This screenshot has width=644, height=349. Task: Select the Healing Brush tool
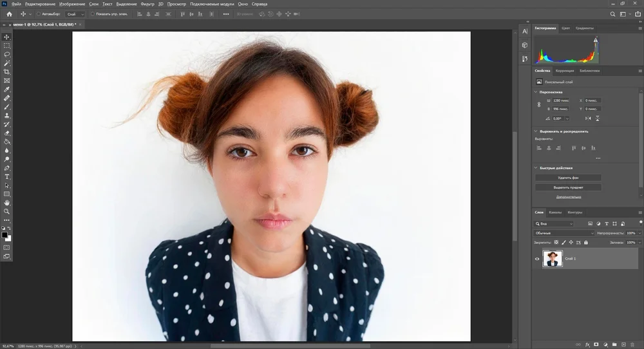click(6, 98)
